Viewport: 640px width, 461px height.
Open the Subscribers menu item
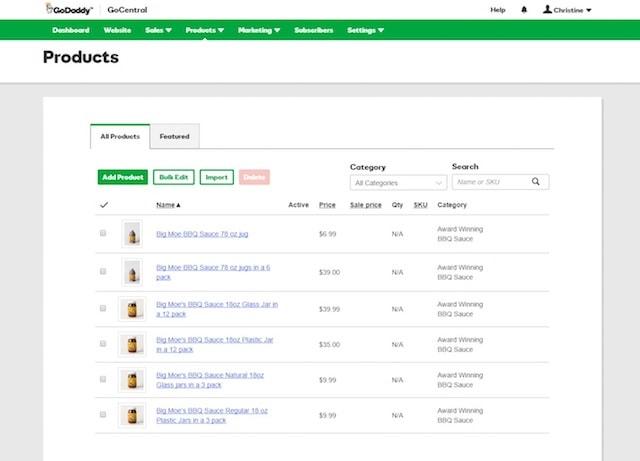click(314, 30)
